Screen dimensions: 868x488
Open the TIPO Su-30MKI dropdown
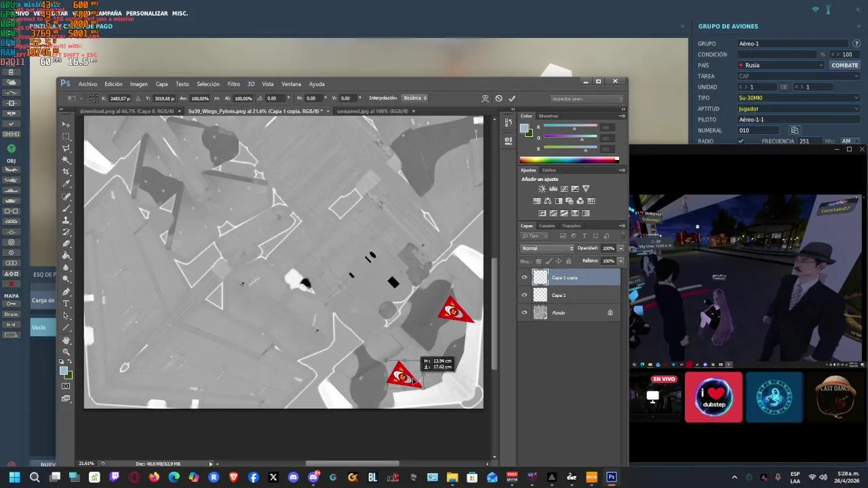[799, 98]
